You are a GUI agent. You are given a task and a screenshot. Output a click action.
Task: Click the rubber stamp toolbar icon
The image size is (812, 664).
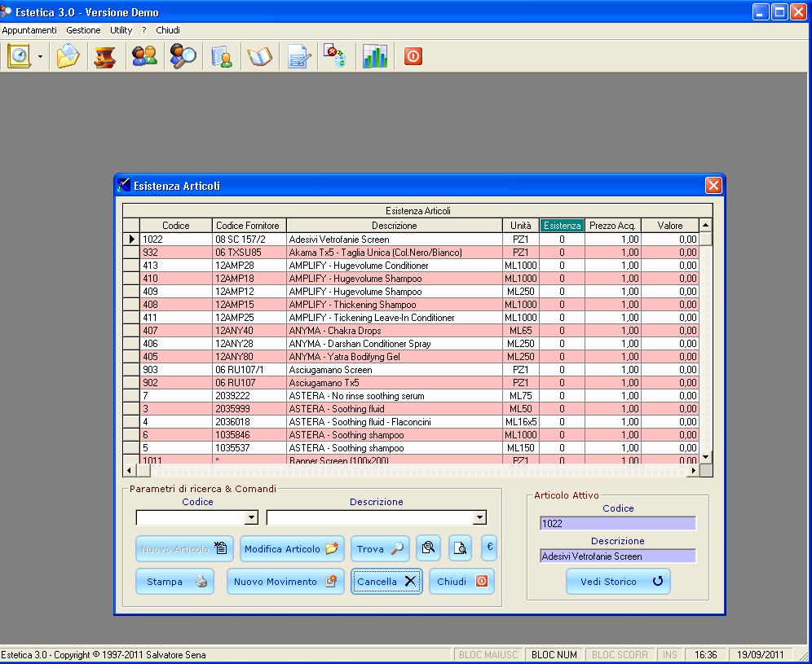[x=105, y=56]
